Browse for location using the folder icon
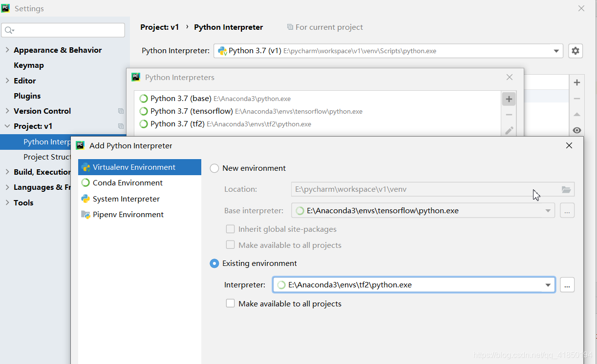 coord(566,189)
